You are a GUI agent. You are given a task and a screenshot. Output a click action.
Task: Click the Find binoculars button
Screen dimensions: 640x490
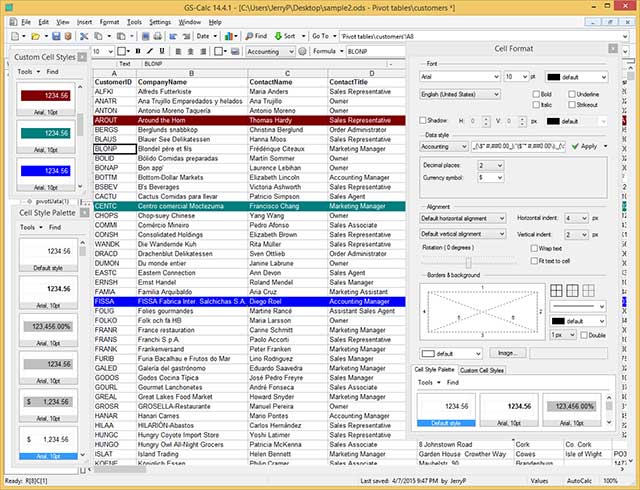pos(256,35)
